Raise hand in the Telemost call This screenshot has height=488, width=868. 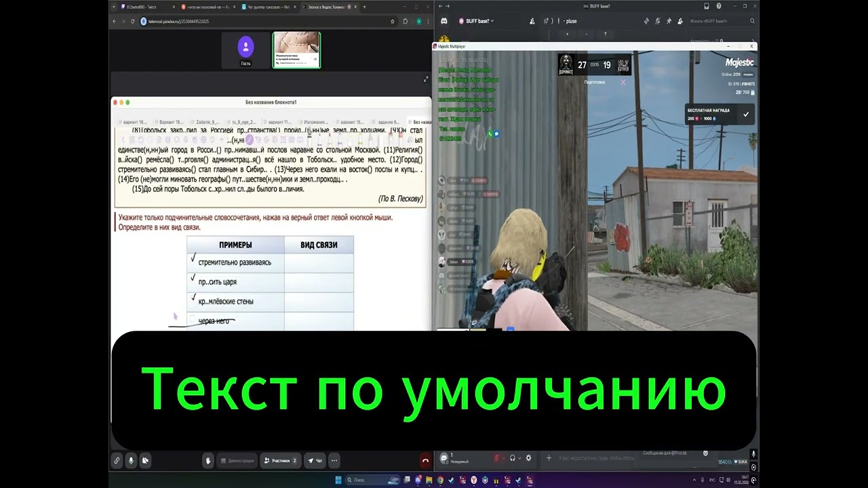[209, 460]
